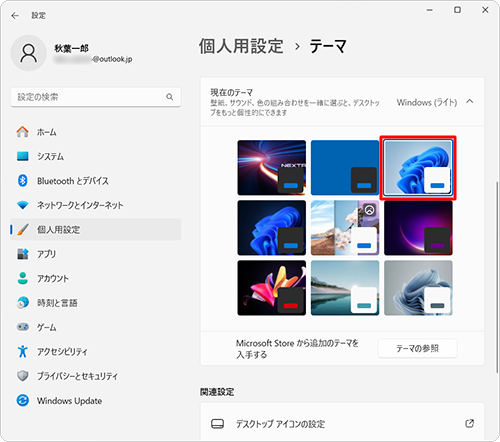Open アカウント settings page
This screenshot has width=500, height=442.
tap(96, 278)
